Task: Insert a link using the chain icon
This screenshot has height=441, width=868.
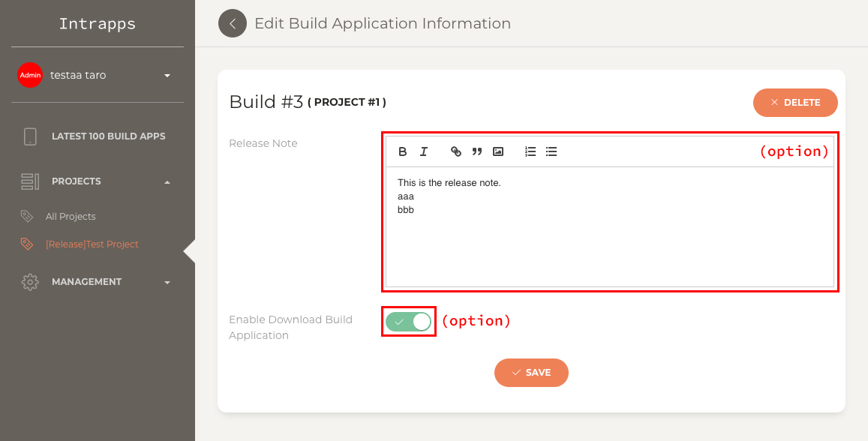Action: pos(455,151)
